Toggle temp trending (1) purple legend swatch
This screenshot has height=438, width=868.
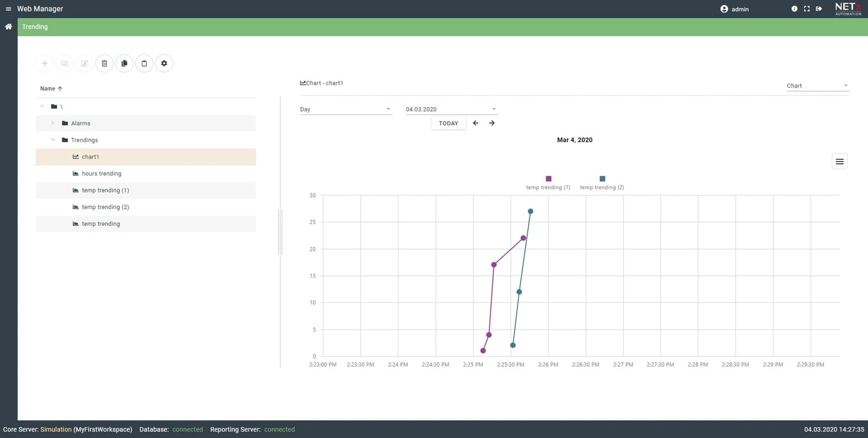tap(548, 179)
